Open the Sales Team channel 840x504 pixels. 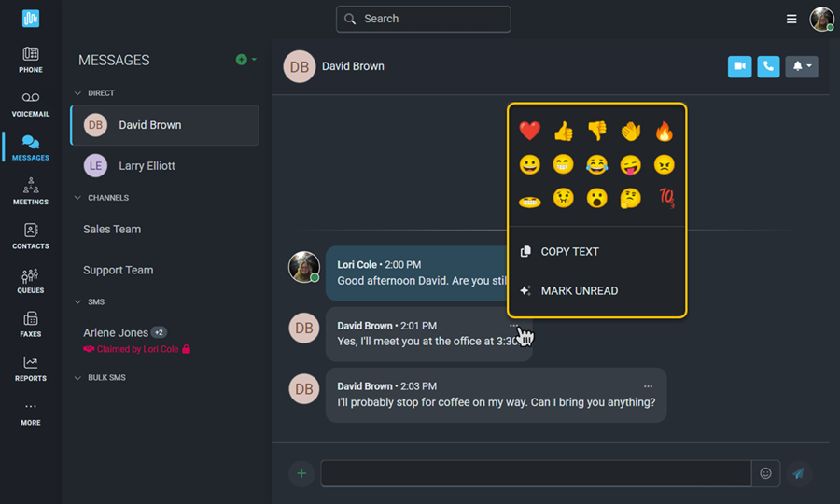click(x=112, y=230)
